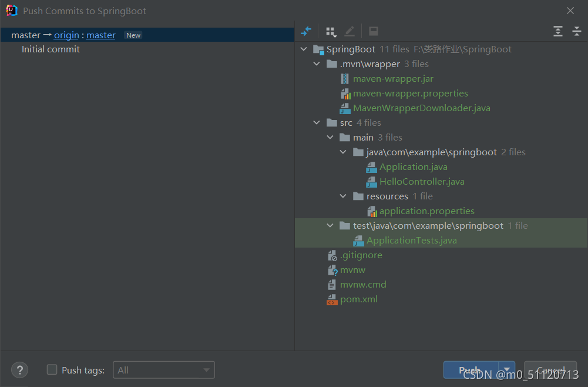
Task: Collapse the test\java\com\example\springboot node
Action: [x=330, y=226]
